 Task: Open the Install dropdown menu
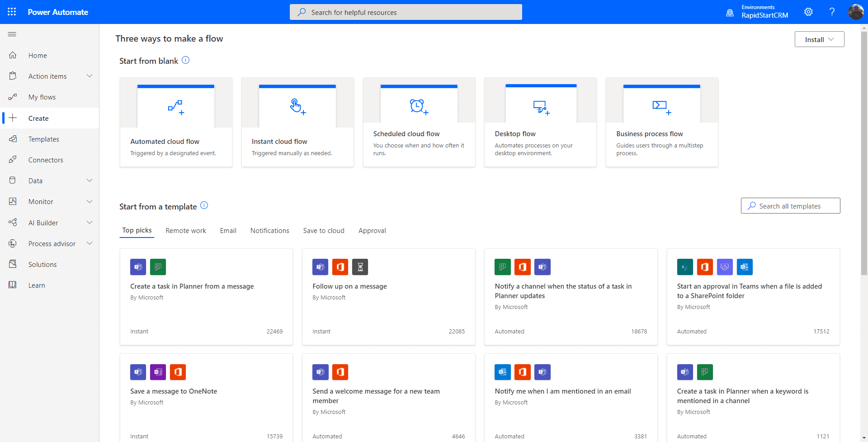coord(819,39)
